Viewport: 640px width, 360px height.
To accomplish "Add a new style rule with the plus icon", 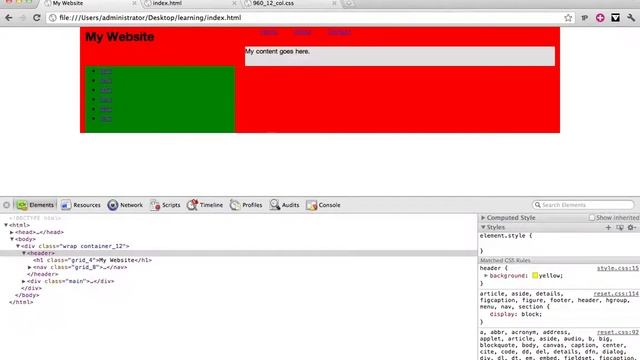I will point(608,227).
